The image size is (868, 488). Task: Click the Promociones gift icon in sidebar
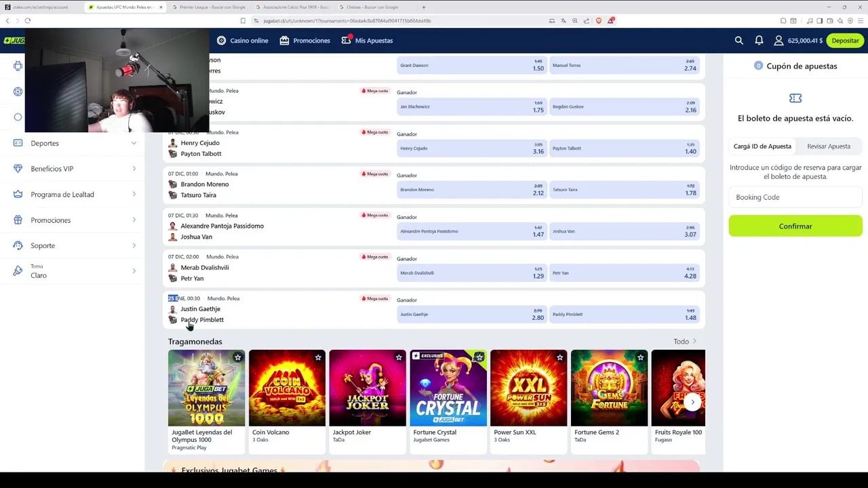18,220
